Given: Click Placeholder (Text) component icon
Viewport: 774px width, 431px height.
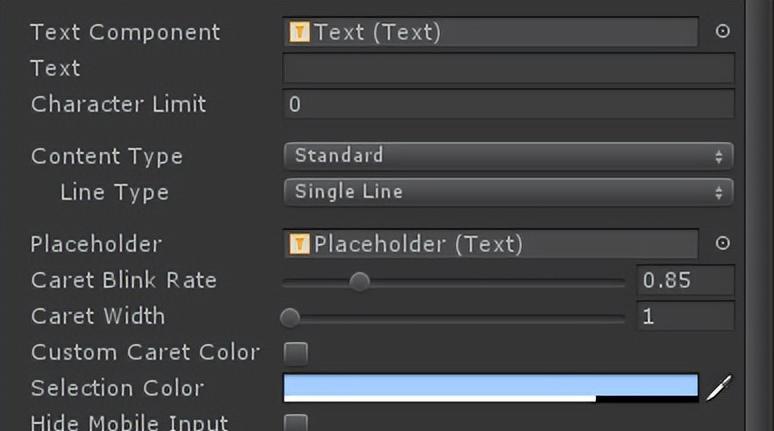Looking at the screenshot, I should 299,244.
